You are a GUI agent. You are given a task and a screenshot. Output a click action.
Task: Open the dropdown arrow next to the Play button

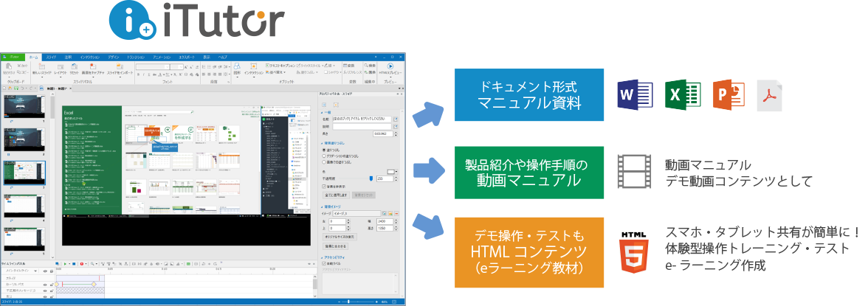[69, 263]
